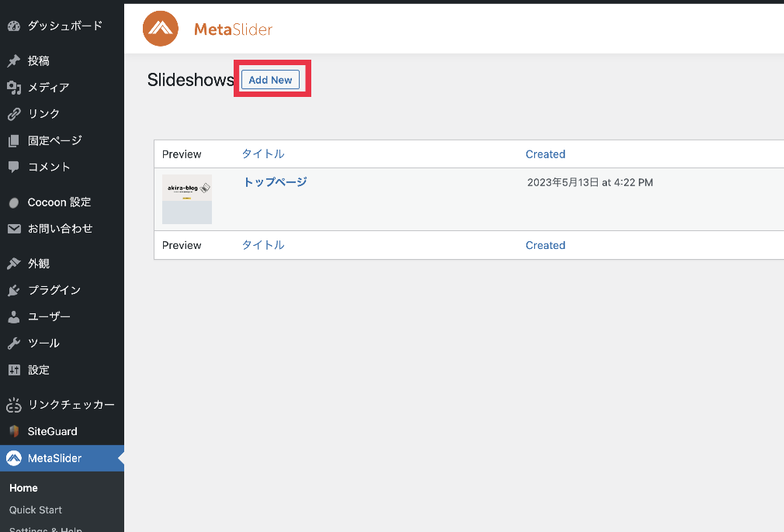This screenshot has height=532, width=784.
Task: Open the ツール menu item
Action: tap(44, 344)
